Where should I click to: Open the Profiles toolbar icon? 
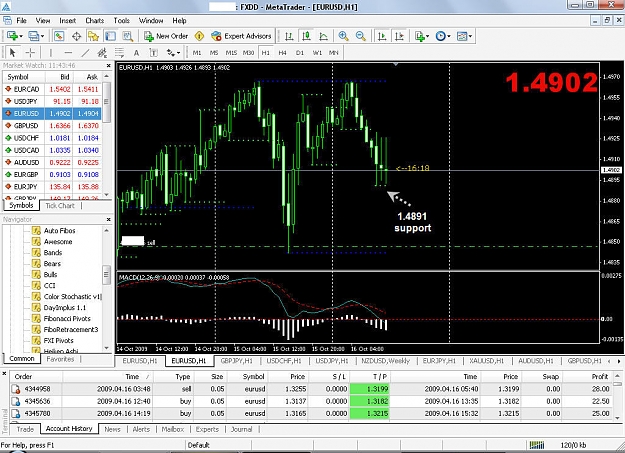coord(34,36)
